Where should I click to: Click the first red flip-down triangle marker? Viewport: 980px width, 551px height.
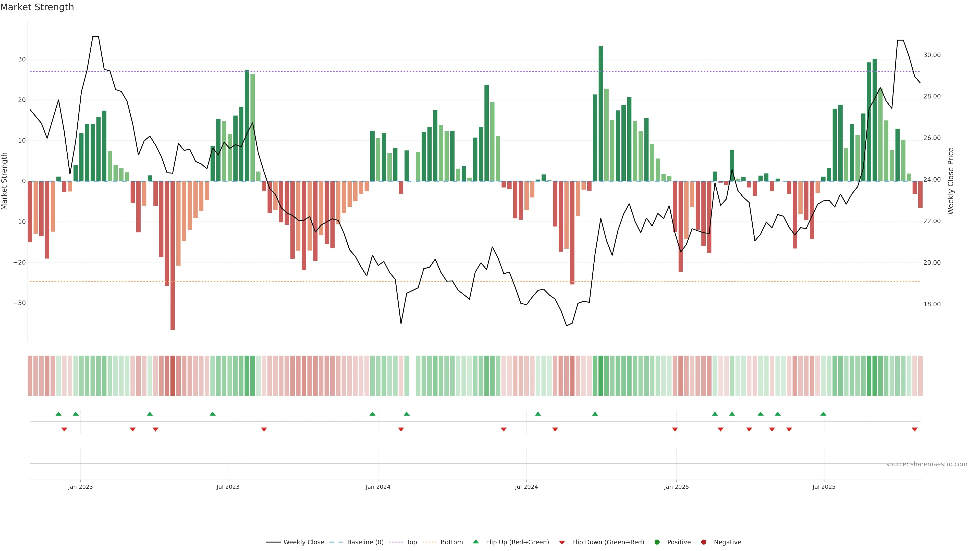pyautogui.click(x=64, y=429)
